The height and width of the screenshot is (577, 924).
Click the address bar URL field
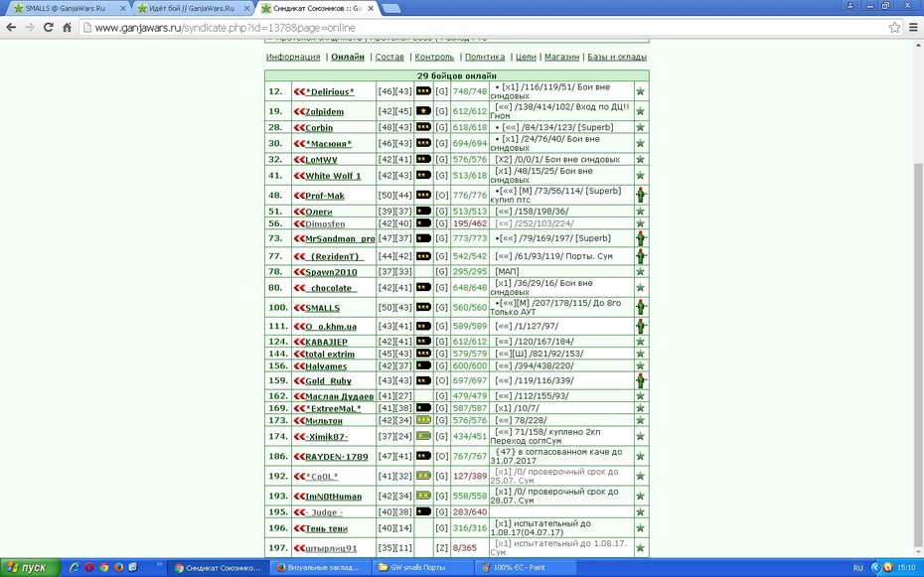[x=483, y=28]
